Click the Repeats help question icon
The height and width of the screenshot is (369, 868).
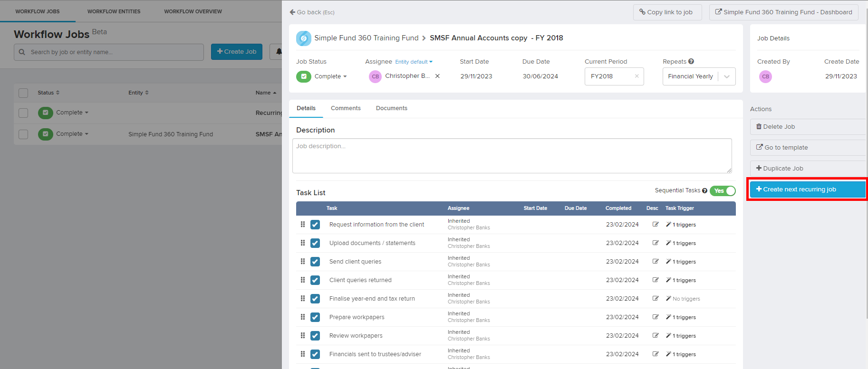(x=691, y=61)
